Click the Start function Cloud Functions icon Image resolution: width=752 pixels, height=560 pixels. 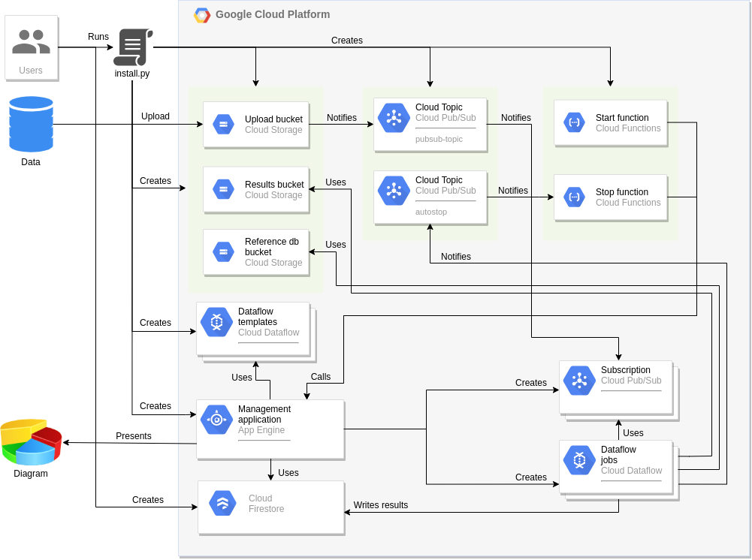click(574, 122)
